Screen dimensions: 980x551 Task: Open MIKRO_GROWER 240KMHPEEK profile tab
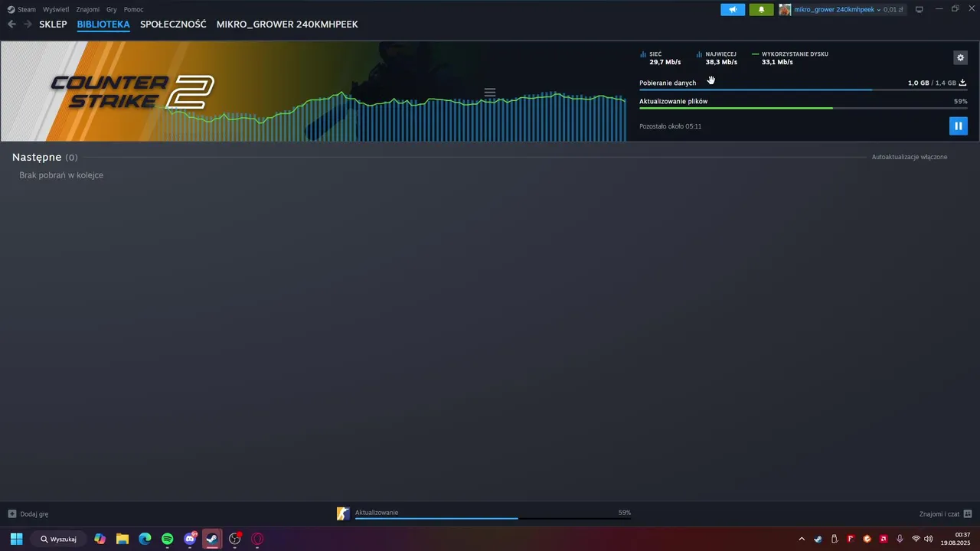coord(287,24)
